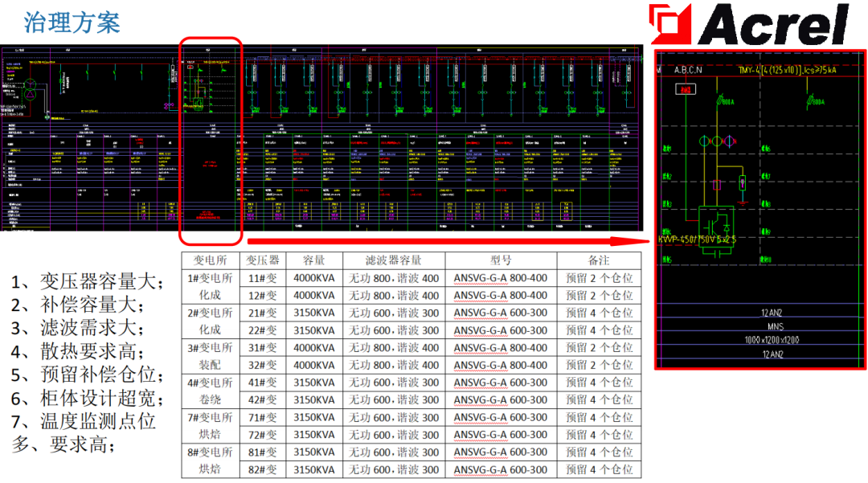Click the Acrel wordmark text

(x=774, y=24)
